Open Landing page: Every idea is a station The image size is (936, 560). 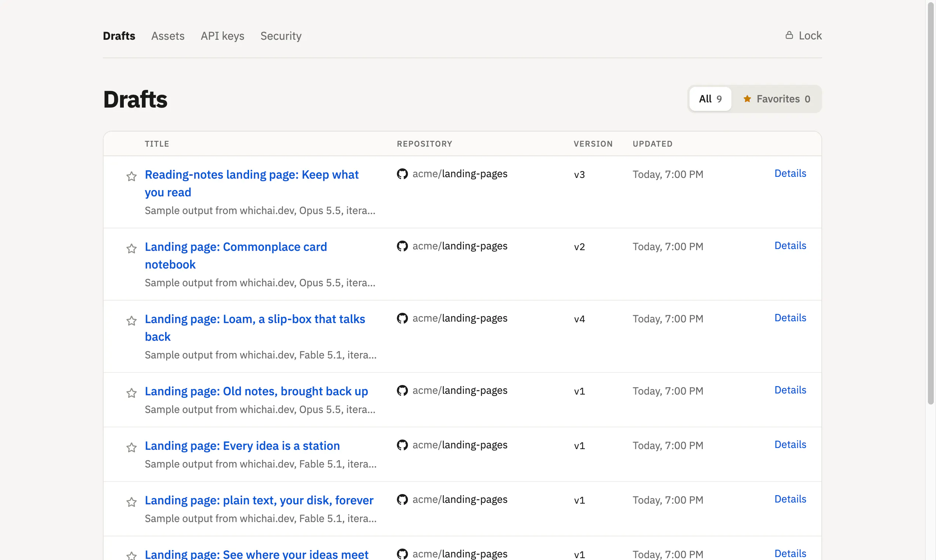(242, 446)
